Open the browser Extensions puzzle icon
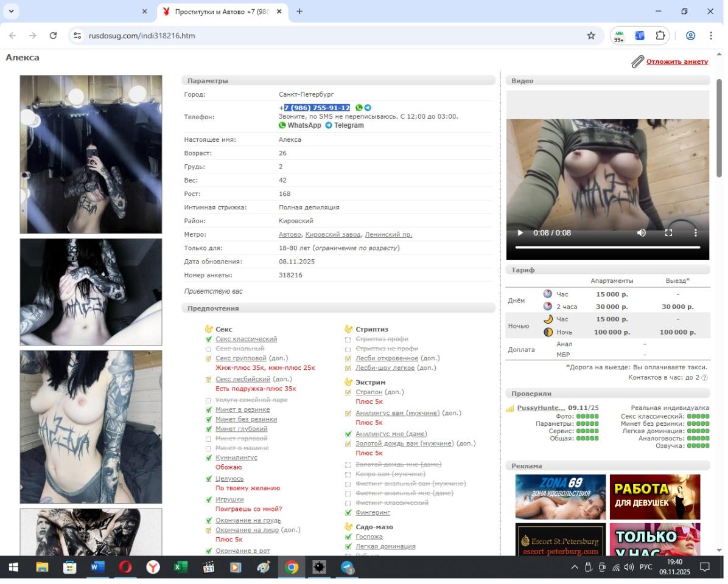 click(x=660, y=36)
